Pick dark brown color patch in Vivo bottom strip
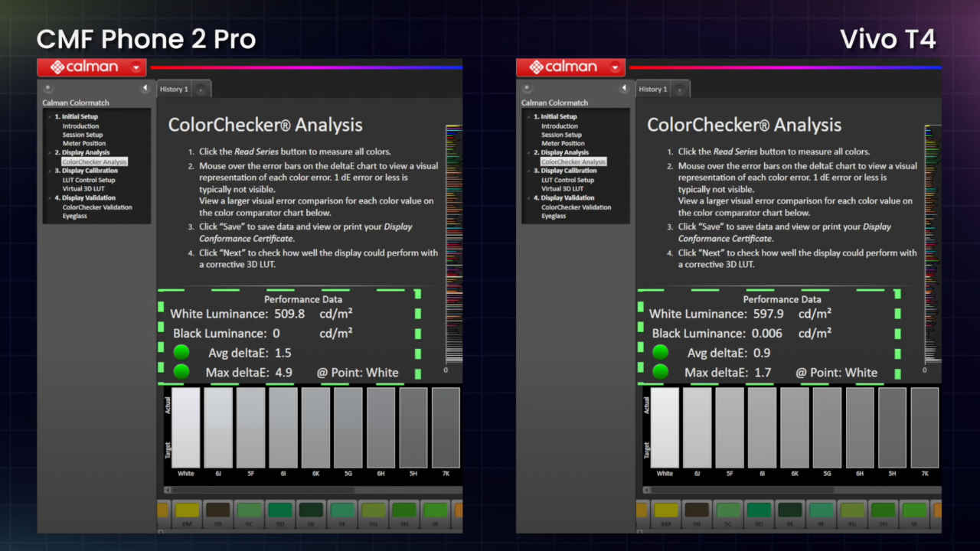Image resolution: width=980 pixels, height=551 pixels. (x=697, y=511)
